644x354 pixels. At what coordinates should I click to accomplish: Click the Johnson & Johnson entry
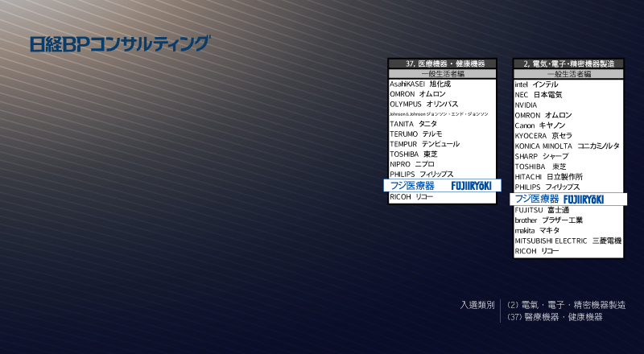[439, 114]
